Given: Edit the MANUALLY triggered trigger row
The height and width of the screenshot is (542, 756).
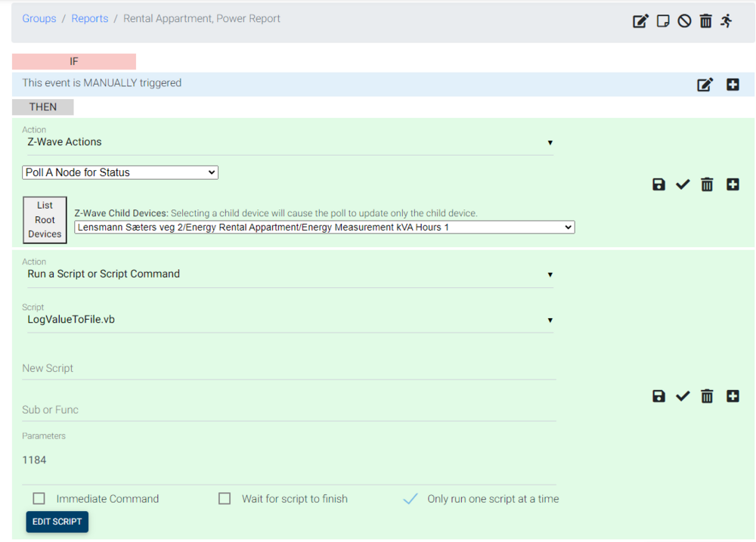Looking at the screenshot, I should pos(705,85).
